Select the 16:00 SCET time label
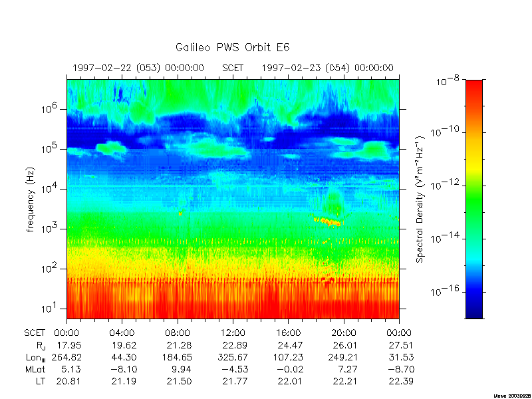 pos(288,333)
